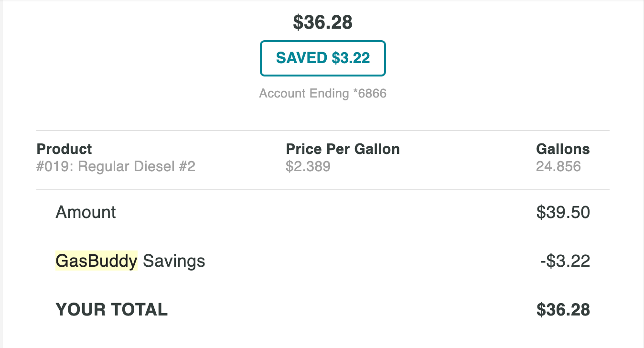Click the -$3.22 savings deduction value
Image resolution: width=644 pixels, height=348 pixels.
coord(565,261)
